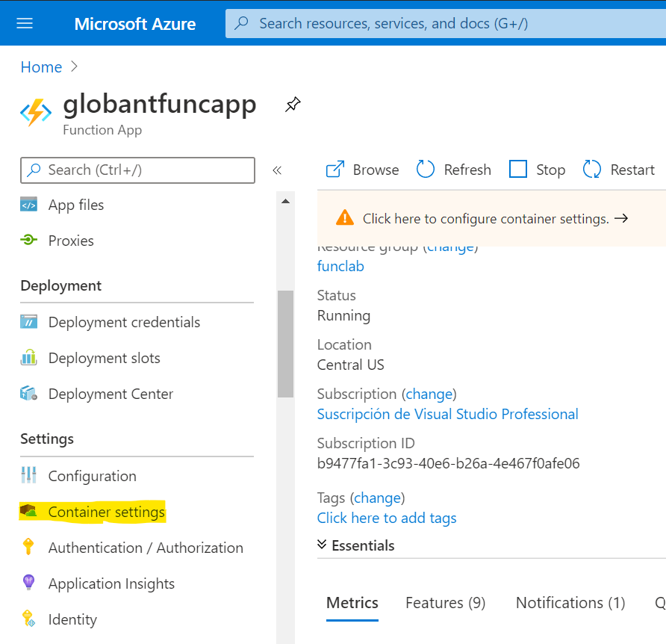666x644 pixels.
Task: Click here to add tags link
Action: [x=387, y=518]
